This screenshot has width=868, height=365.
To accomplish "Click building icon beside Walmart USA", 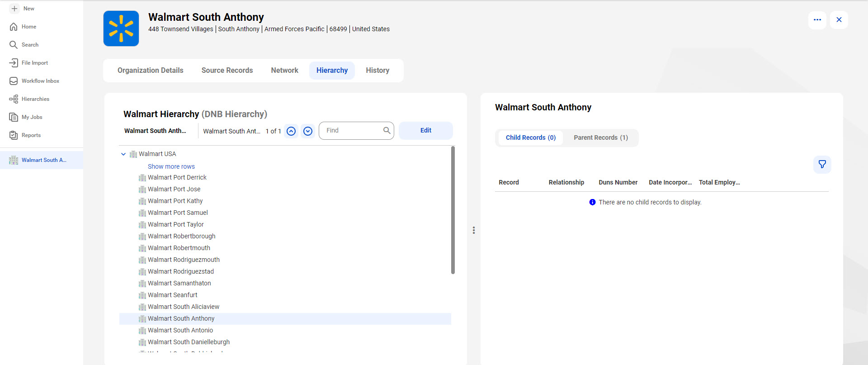I will 133,154.
